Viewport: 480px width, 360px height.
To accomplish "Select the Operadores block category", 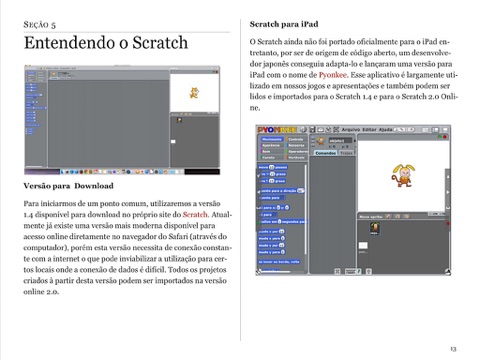I will [x=296, y=151].
